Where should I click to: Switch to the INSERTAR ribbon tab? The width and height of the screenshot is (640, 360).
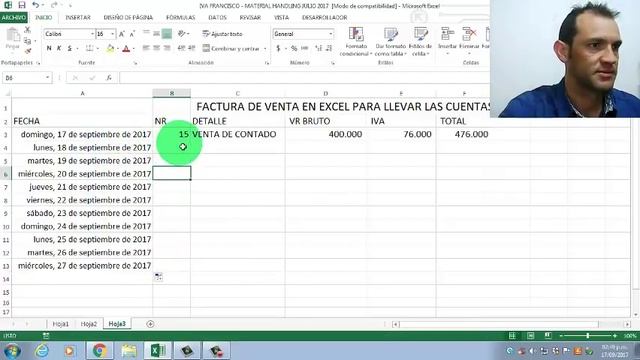click(78, 18)
